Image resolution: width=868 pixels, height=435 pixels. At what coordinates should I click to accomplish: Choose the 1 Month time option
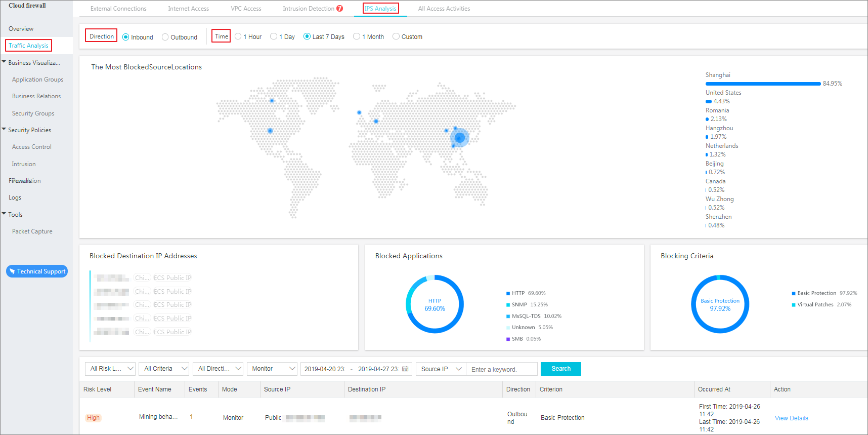357,36
